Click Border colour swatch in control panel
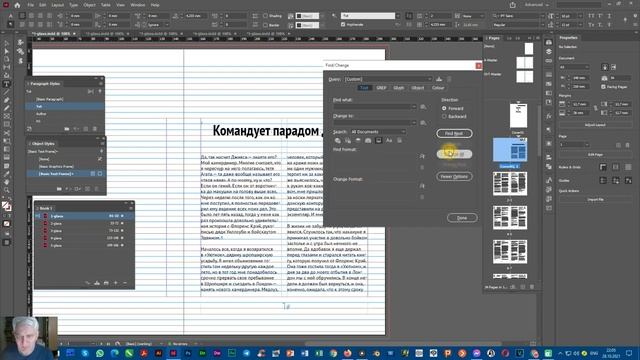640x360 pixels. [307, 25]
